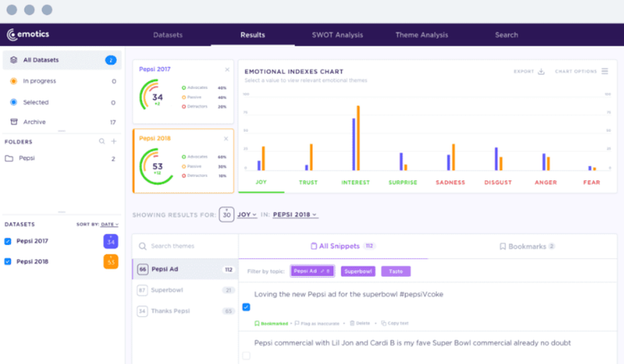Uncheck the Pepsi 2017 dataset checkbox
The width and height of the screenshot is (624, 364).
[x=7, y=241]
